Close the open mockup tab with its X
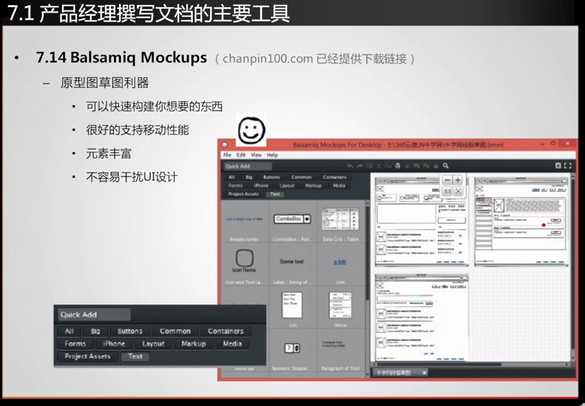This screenshot has height=406, width=585. pos(424,372)
